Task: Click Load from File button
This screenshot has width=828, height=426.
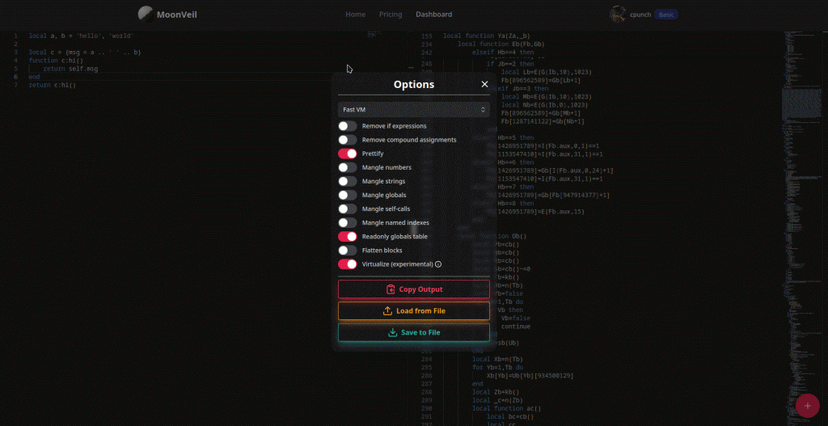Action: [x=414, y=311]
